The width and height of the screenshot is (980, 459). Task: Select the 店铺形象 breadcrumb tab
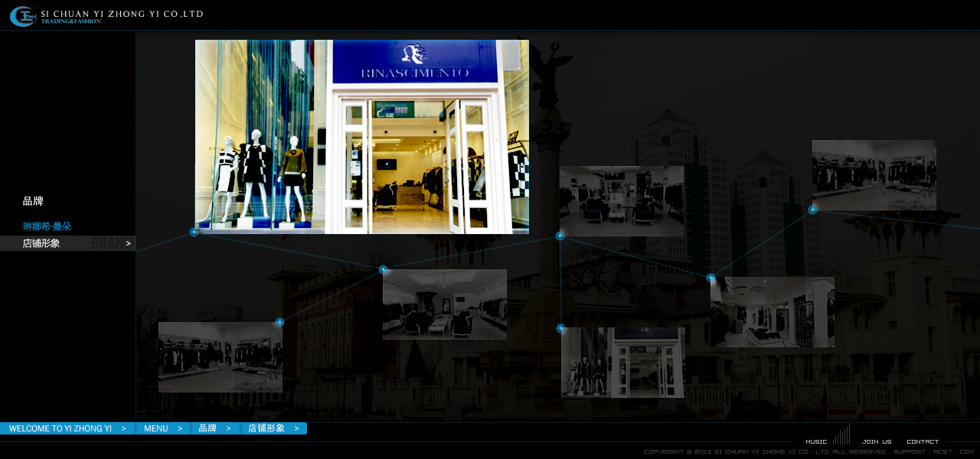coord(274,428)
